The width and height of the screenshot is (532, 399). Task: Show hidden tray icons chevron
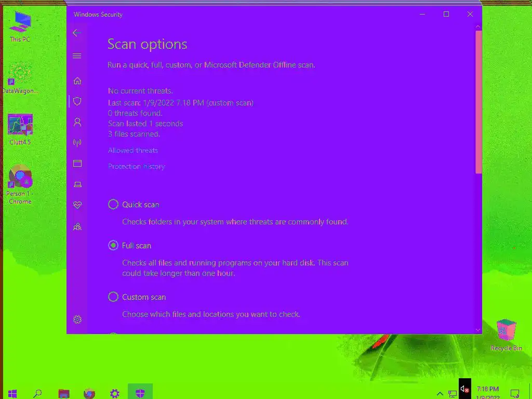click(440, 394)
